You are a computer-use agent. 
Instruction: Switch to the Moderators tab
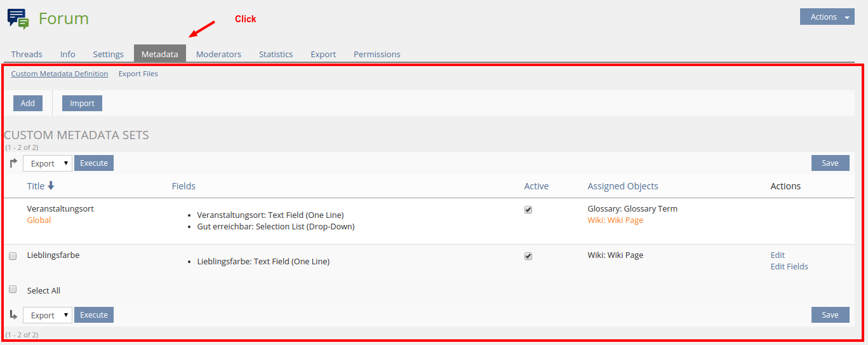point(218,54)
